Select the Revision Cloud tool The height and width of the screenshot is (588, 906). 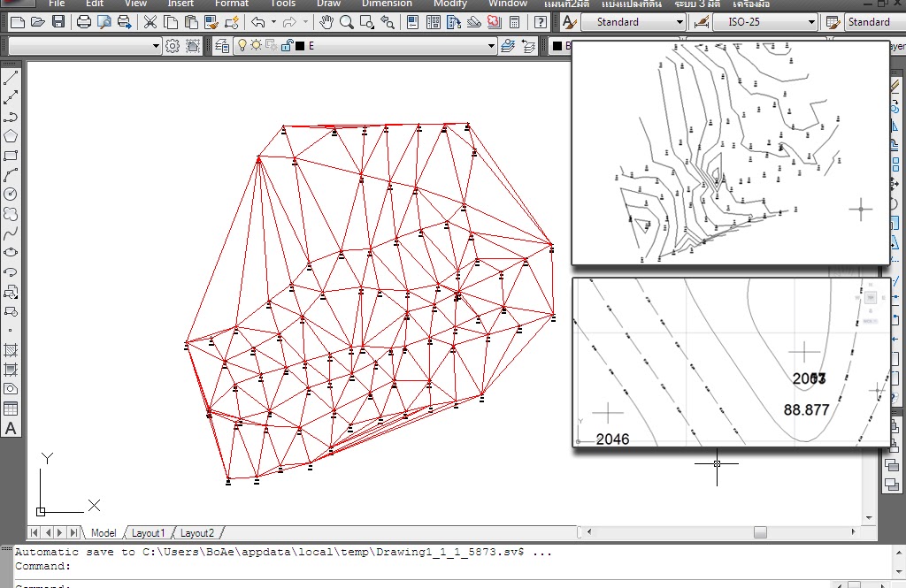coord(11,214)
